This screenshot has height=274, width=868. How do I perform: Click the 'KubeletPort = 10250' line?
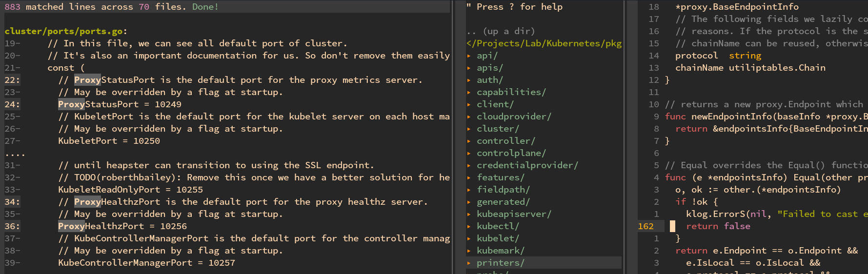click(x=109, y=141)
